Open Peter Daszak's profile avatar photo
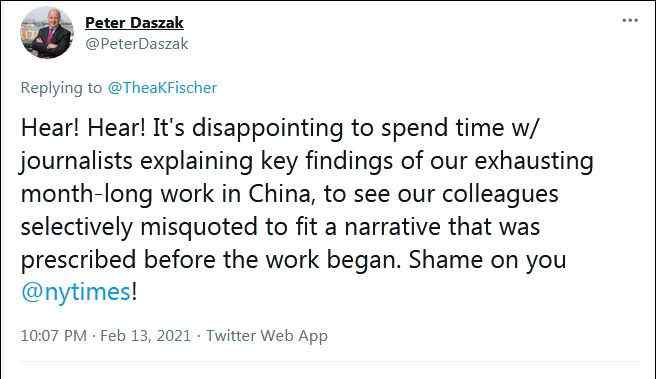Image resolution: width=656 pixels, height=379 pixels. coord(47,33)
